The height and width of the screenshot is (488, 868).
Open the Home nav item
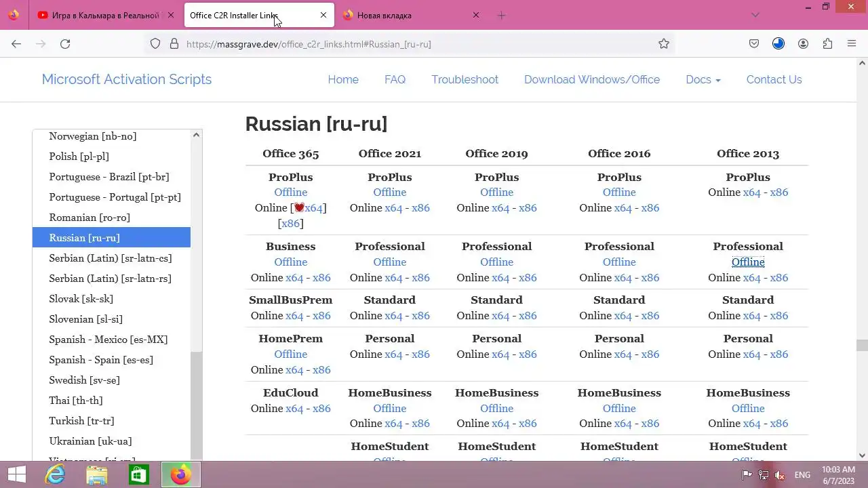point(343,79)
